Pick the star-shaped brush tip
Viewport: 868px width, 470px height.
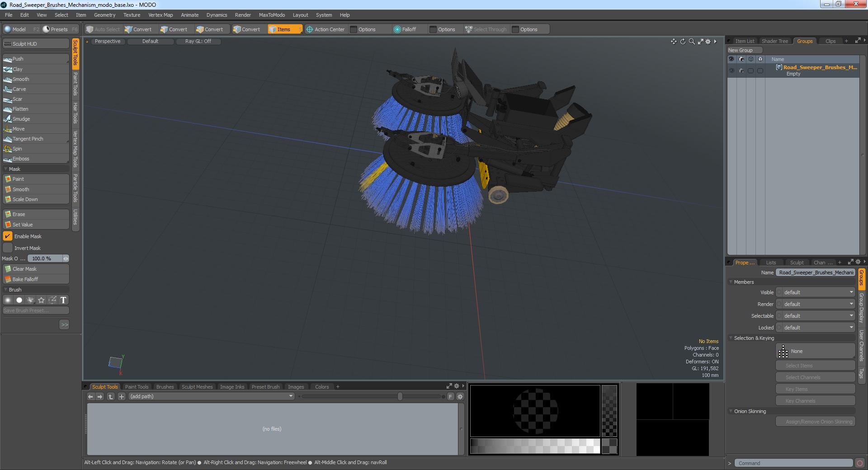[x=41, y=300]
